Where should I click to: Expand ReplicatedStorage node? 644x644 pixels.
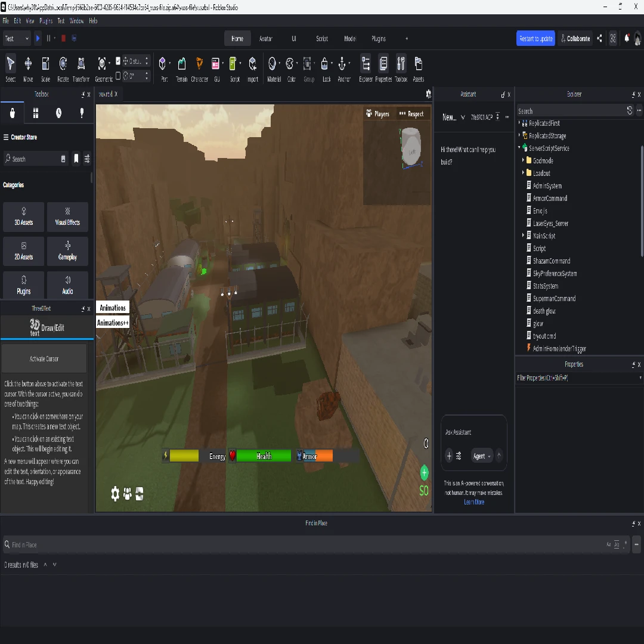click(519, 135)
